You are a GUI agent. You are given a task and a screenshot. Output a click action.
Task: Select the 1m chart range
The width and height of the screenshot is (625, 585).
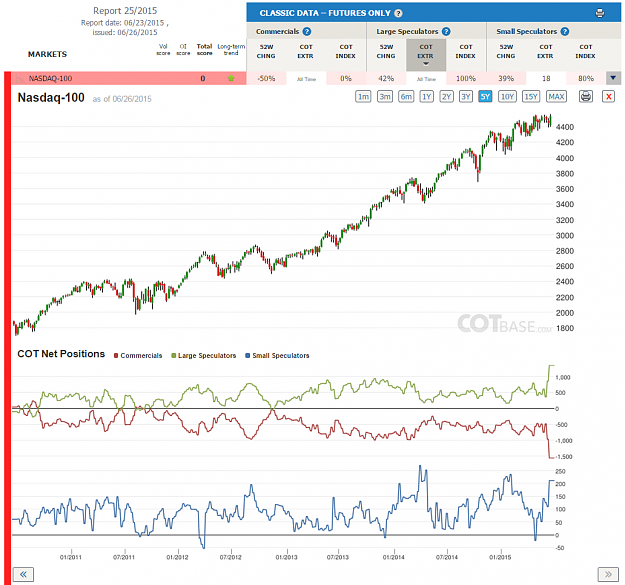click(363, 96)
